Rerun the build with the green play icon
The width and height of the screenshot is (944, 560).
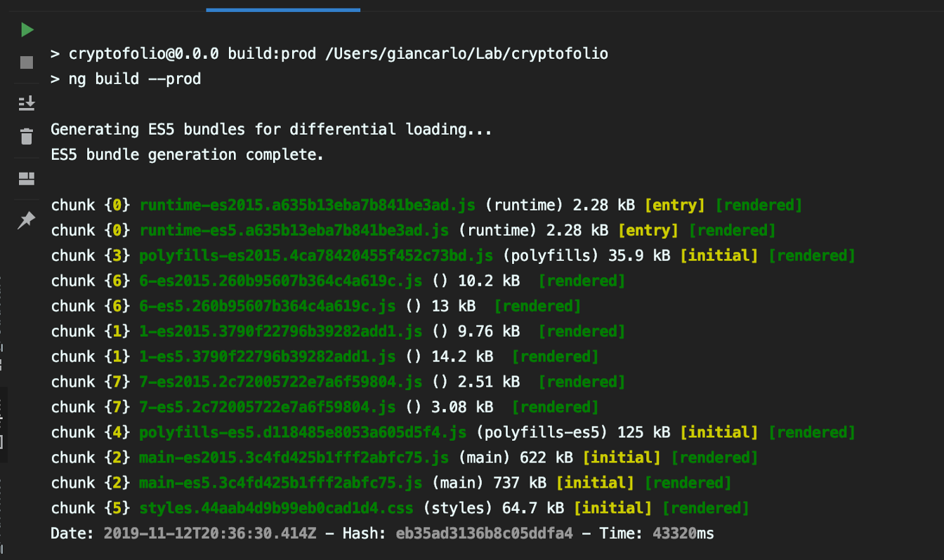click(27, 29)
